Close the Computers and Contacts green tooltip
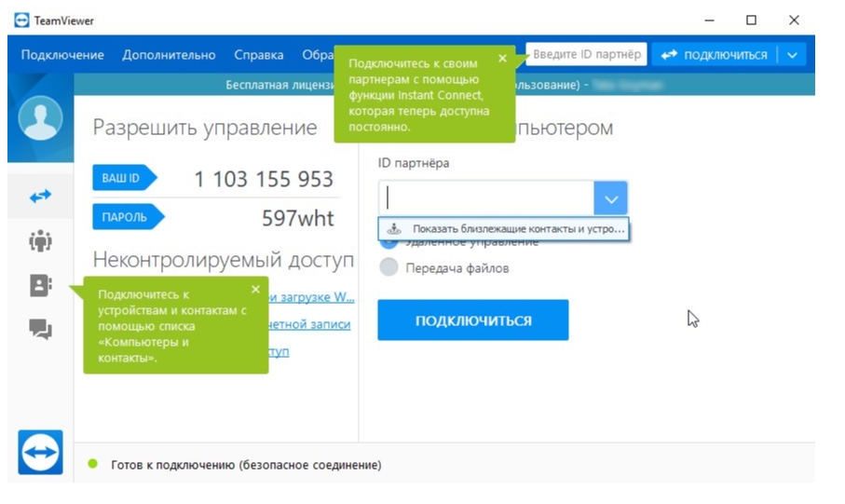845x504 pixels. coord(255,290)
